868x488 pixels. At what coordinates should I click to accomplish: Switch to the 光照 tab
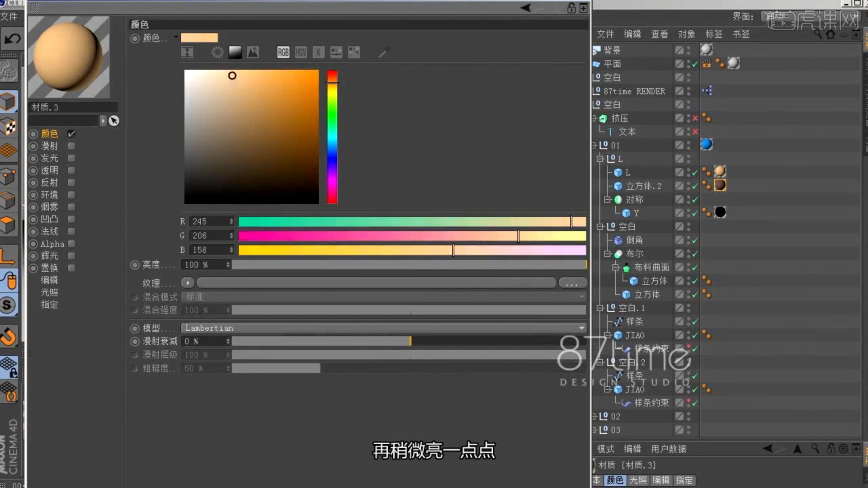638,480
